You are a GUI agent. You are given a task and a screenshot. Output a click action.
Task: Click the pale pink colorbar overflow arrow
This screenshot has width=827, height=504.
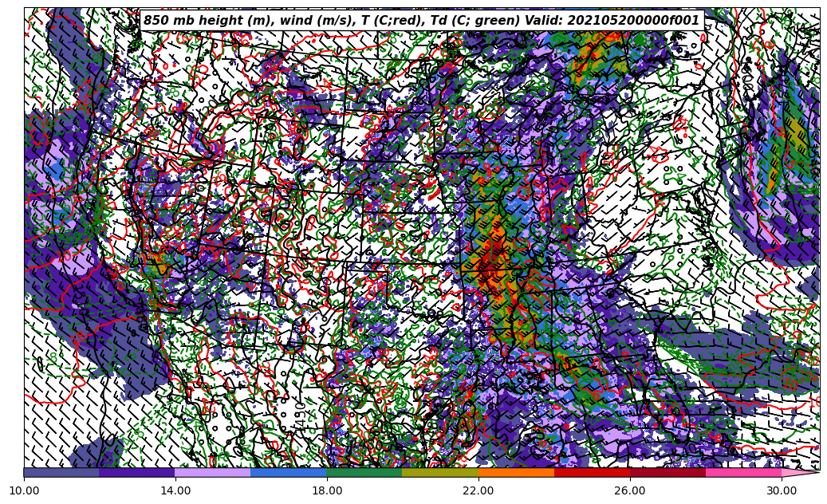click(799, 472)
